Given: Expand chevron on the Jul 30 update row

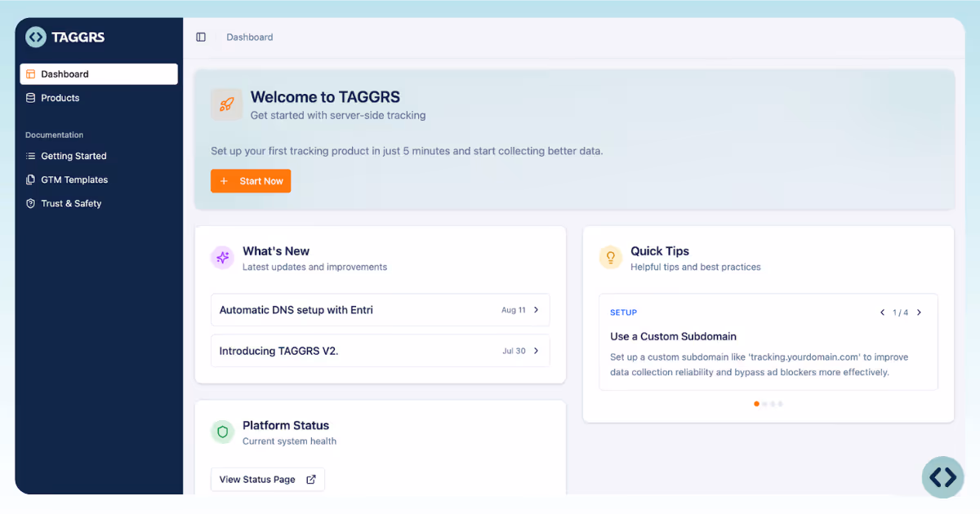Looking at the screenshot, I should pos(537,351).
